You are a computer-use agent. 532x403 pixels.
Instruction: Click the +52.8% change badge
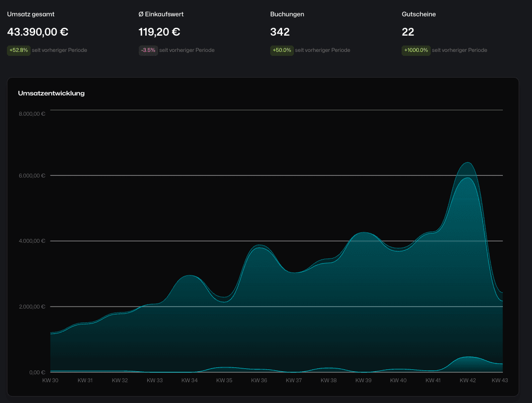point(19,50)
